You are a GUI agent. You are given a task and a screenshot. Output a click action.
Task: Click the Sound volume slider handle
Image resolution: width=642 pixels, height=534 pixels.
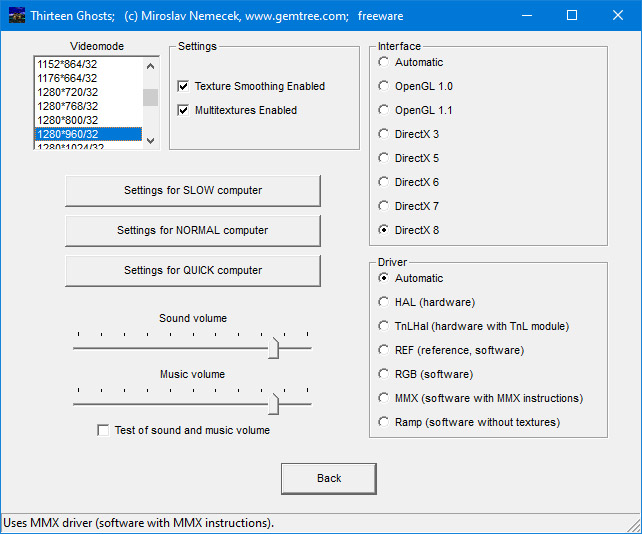tap(274, 348)
